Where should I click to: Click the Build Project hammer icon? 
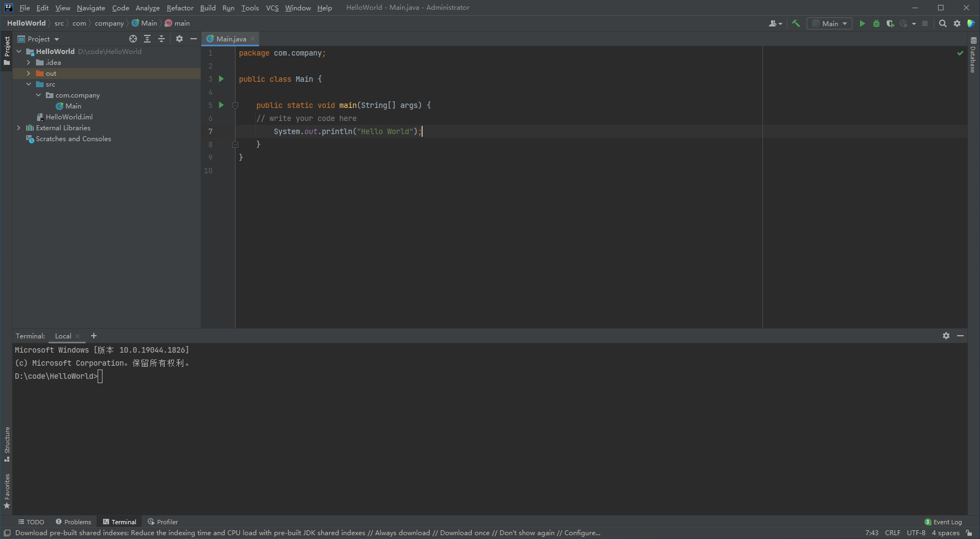[796, 23]
